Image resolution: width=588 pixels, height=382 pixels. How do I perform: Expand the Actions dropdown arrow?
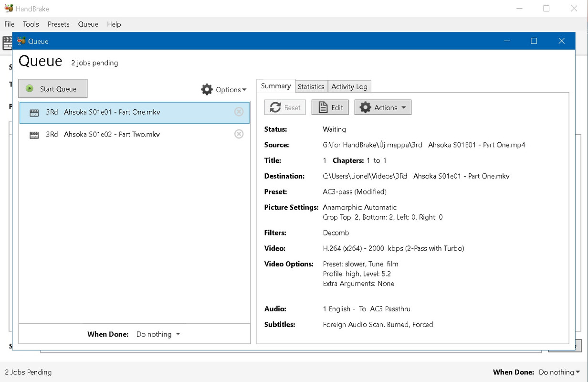[404, 107]
